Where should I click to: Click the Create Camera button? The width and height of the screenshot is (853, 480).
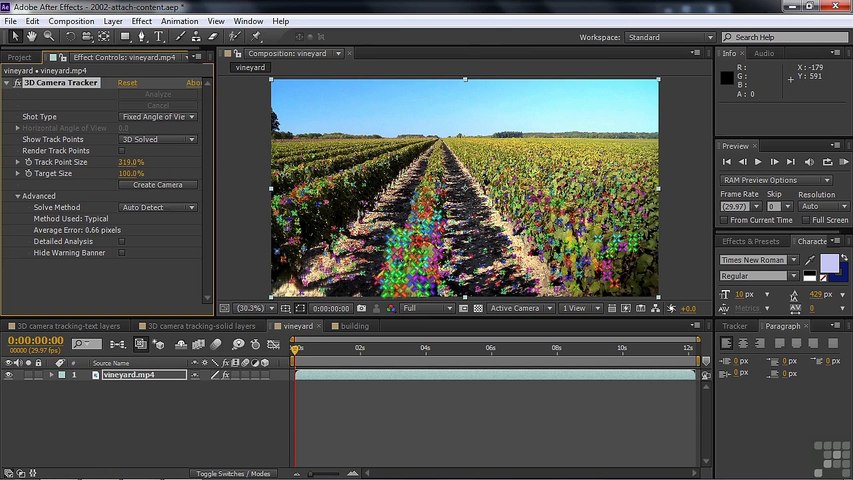point(158,185)
